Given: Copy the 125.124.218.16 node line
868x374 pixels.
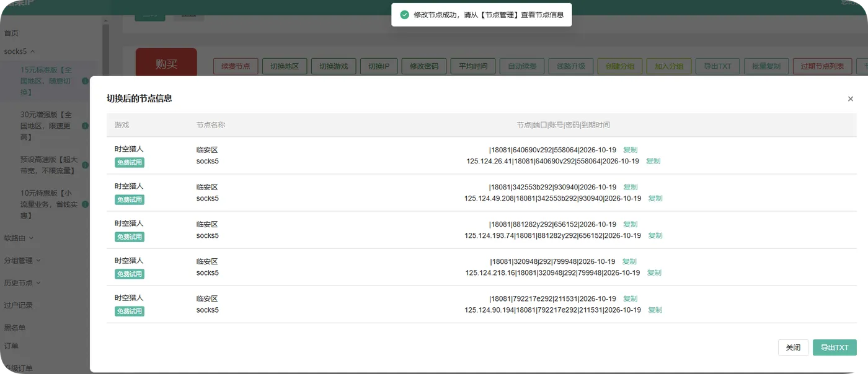Looking at the screenshot, I should pyautogui.click(x=654, y=272).
